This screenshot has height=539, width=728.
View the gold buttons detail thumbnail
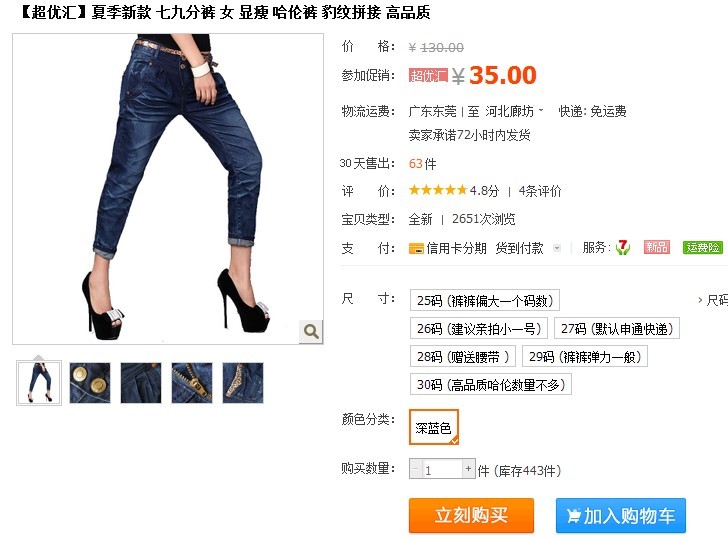(90, 383)
